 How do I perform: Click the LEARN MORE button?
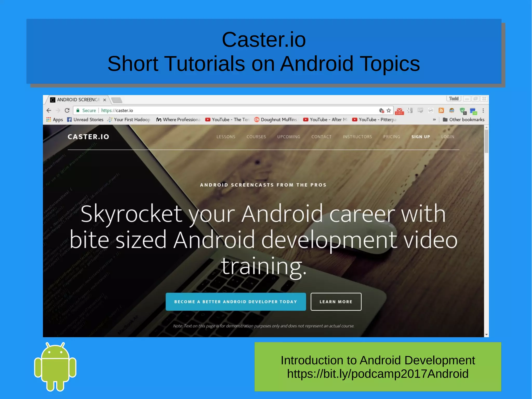pos(336,302)
